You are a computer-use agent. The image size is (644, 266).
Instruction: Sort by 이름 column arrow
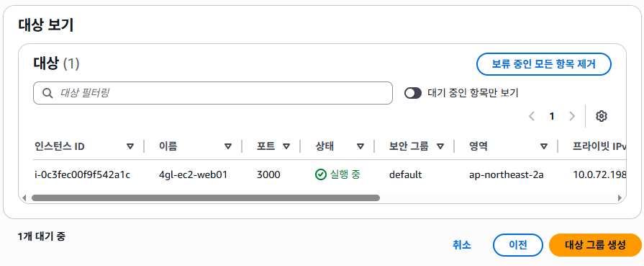tap(228, 146)
